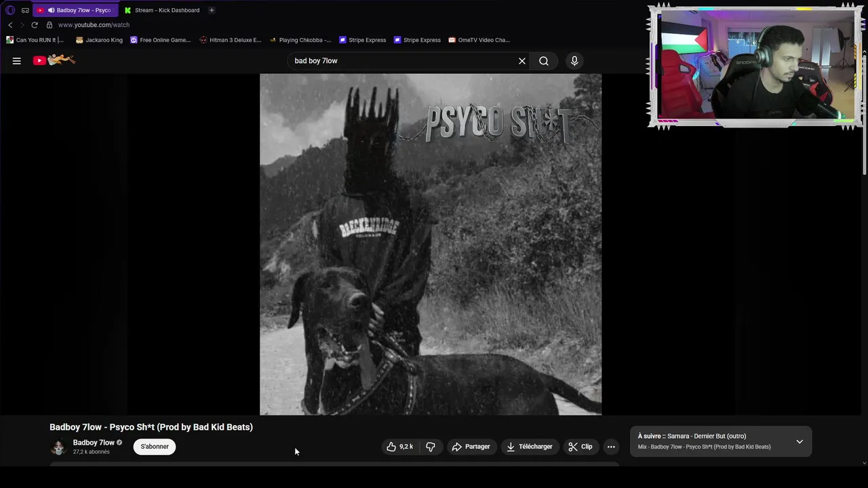Open the OmeTV Video Chat bookmark
Viewport: 868px width, 488px height.
[479, 40]
